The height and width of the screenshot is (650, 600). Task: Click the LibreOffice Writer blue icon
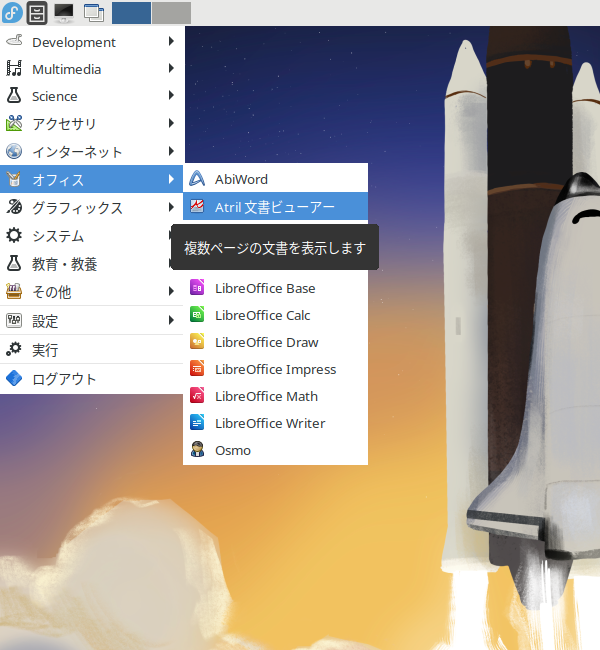click(x=197, y=422)
